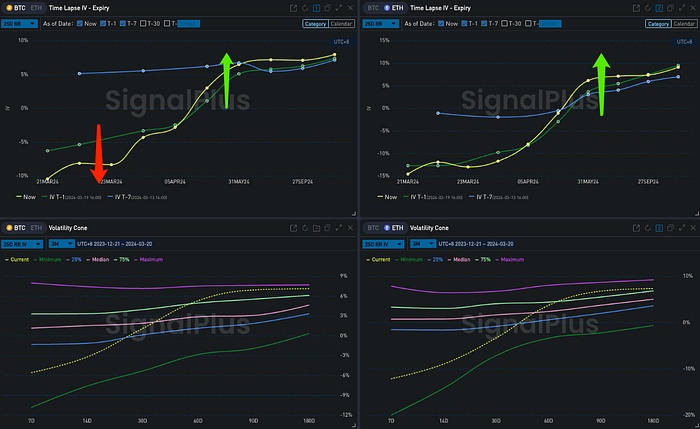Screen dimensions: 700x429
Task: Switch BTC Time Lapse panel to ETH tab
Action: point(37,7)
